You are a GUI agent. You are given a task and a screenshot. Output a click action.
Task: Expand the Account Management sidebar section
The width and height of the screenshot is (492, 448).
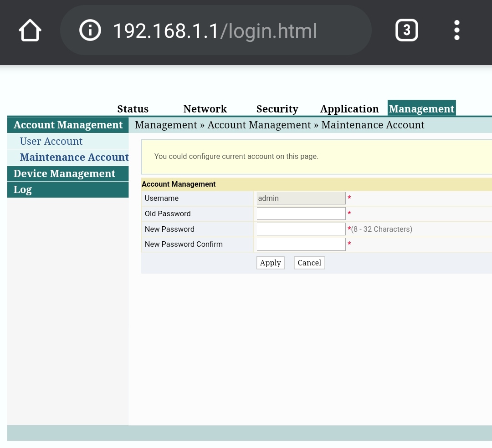tap(67, 125)
